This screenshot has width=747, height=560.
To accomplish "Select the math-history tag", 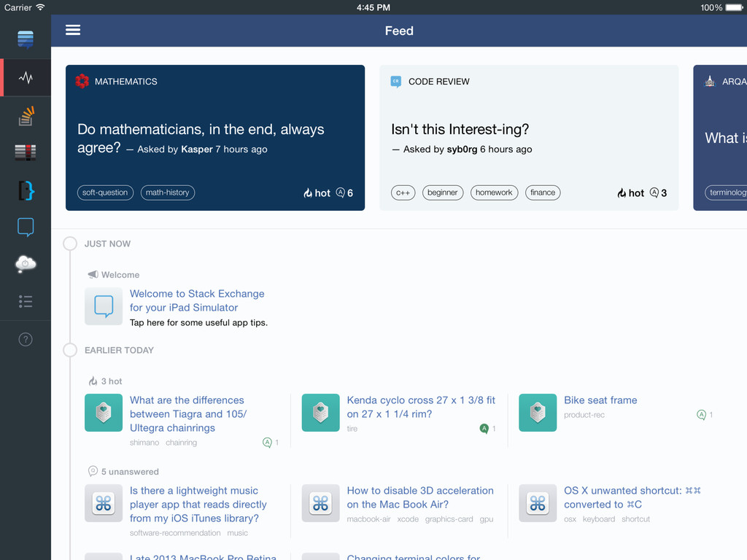I will (168, 192).
